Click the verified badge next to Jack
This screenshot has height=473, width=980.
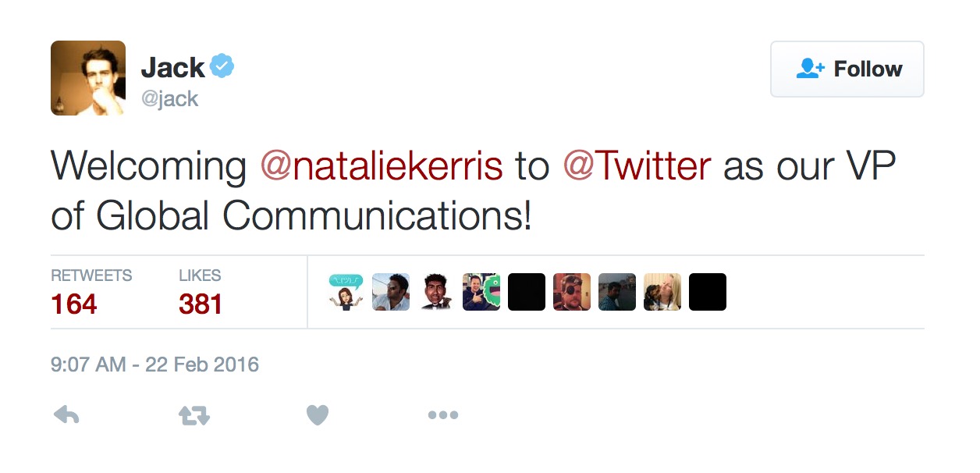tap(223, 67)
